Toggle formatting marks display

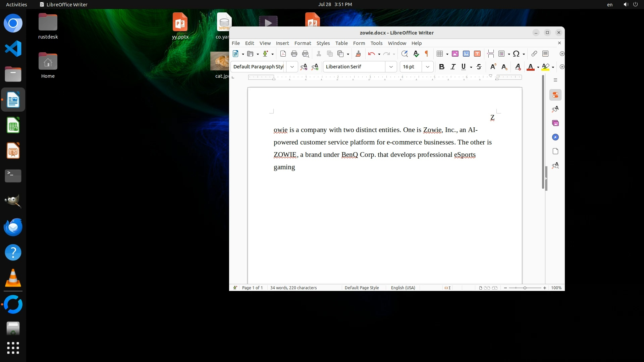(x=427, y=54)
